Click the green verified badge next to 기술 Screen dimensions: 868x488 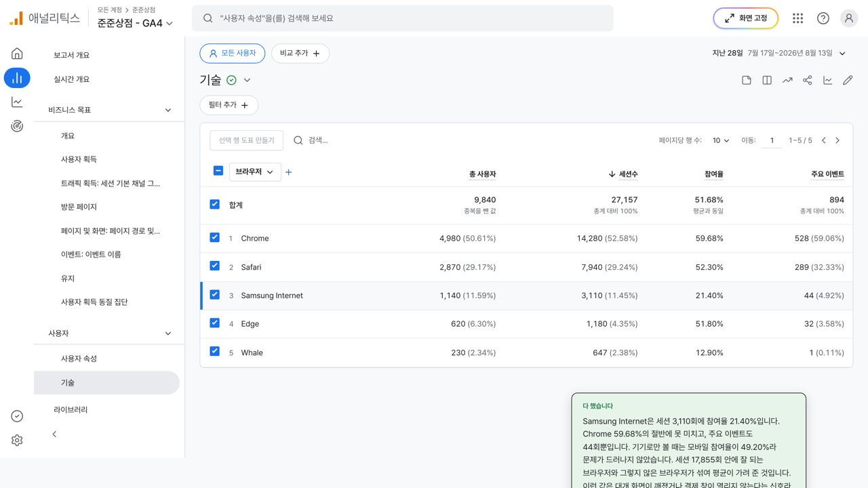tap(232, 80)
